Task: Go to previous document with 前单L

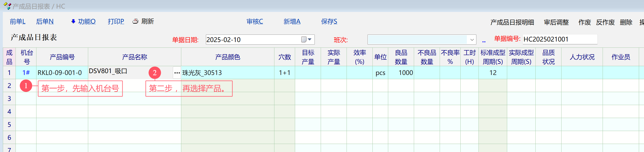Action: tap(18, 22)
